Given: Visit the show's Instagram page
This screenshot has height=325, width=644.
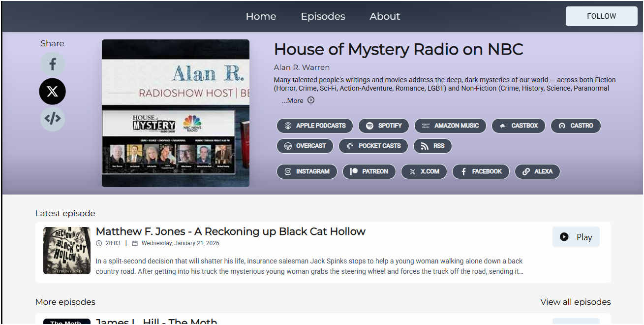Looking at the screenshot, I should coord(307,171).
